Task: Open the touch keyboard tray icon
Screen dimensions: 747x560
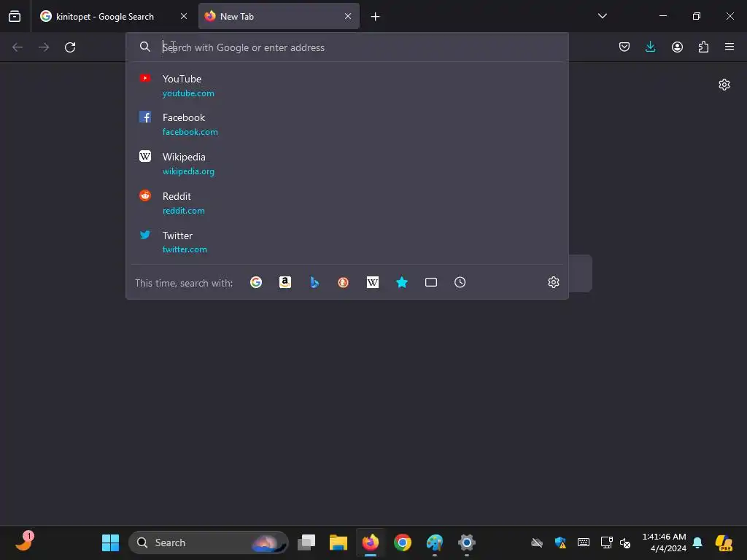Action: 583,542
